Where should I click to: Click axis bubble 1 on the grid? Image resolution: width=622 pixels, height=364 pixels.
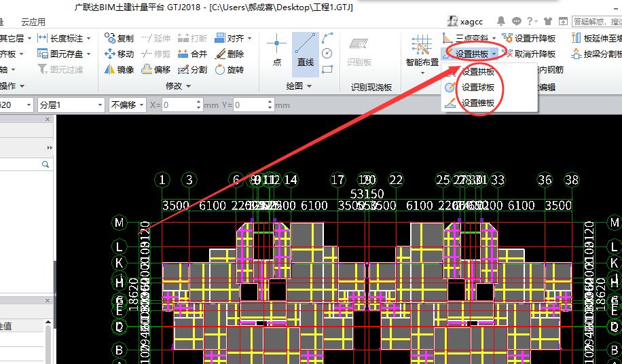pyautogui.click(x=162, y=179)
